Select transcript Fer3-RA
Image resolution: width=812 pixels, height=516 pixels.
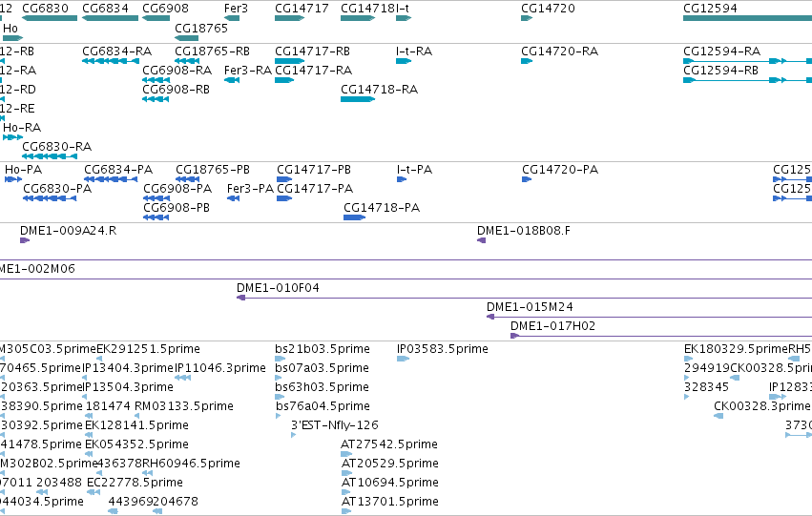232,80
